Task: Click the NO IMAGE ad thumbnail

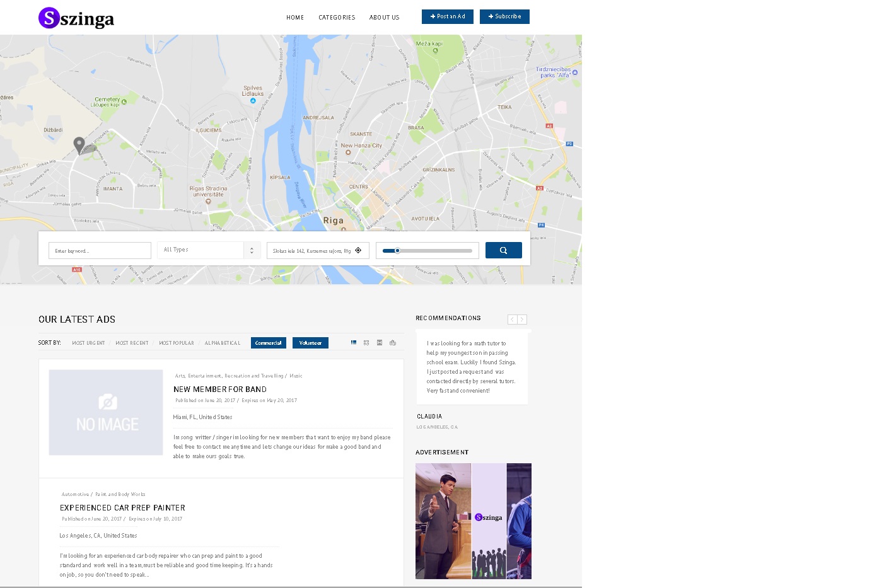Action: (106, 412)
